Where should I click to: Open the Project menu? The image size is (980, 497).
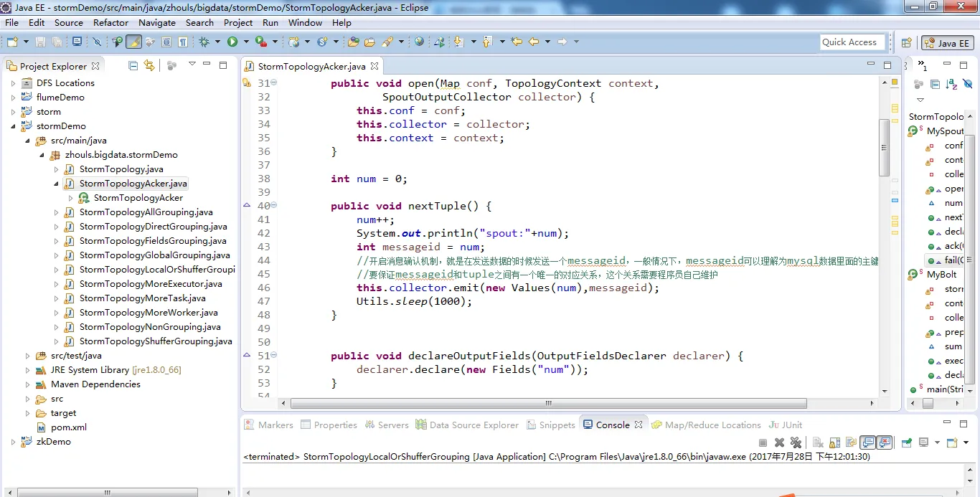[x=238, y=22]
